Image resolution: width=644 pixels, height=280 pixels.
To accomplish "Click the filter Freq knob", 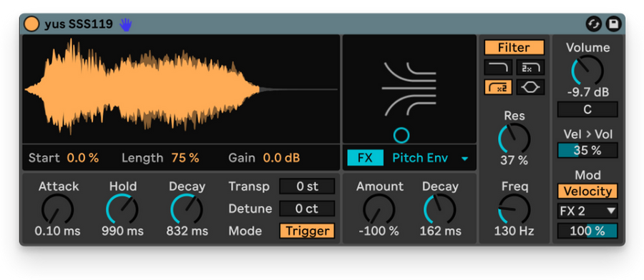I will click(x=514, y=209).
